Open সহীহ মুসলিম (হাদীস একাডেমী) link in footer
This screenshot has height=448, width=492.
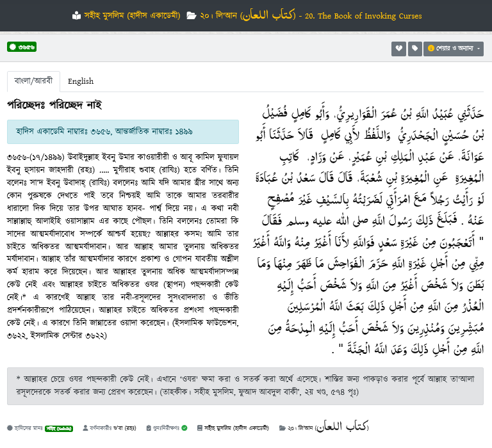pyautogui.click(x=238, y=428)
